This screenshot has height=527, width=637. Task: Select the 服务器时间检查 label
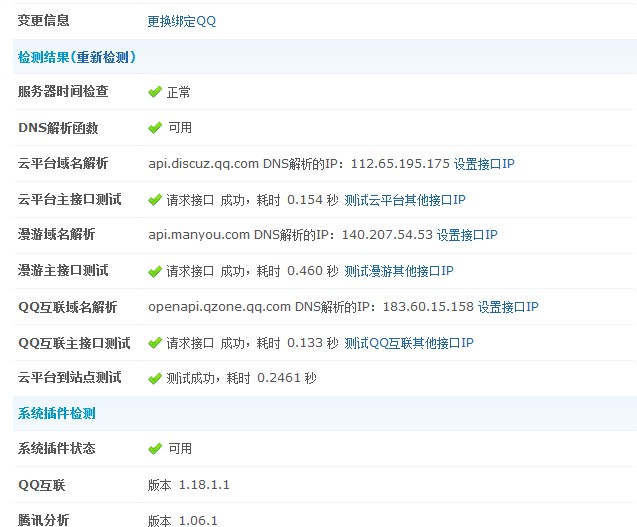(x=63, y=91)
